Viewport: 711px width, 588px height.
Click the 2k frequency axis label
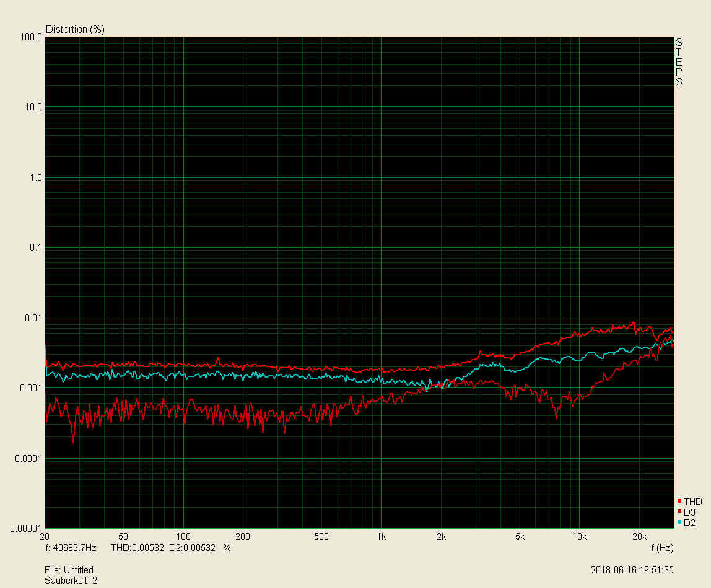(x=441, y=537)
